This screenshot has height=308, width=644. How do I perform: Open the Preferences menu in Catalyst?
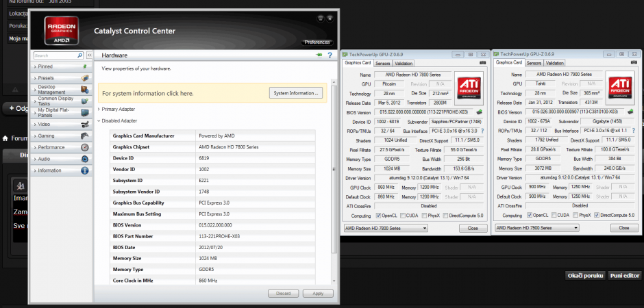(x=317, y=42)
